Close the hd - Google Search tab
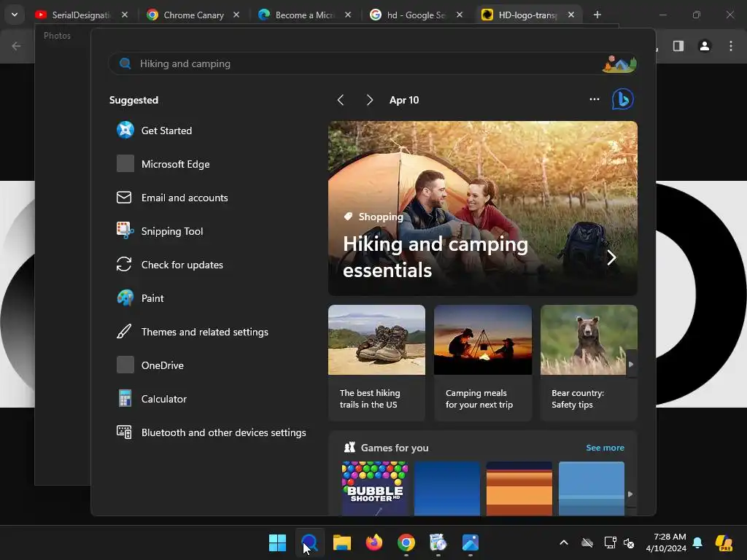Screen dimensions: 747x560 [x=460, y=15]
